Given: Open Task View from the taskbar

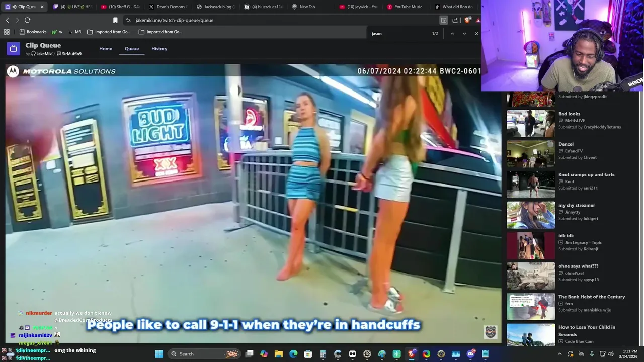Looking at the screenshot, I should coord(249,354).
